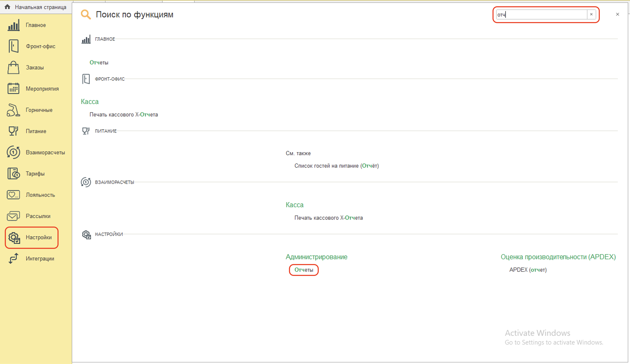Viewport: 630px width, 364px height.
Task: Open Список гостей на питание (Отчёт)
Action: pyautogui.click(x=336, y=166)
